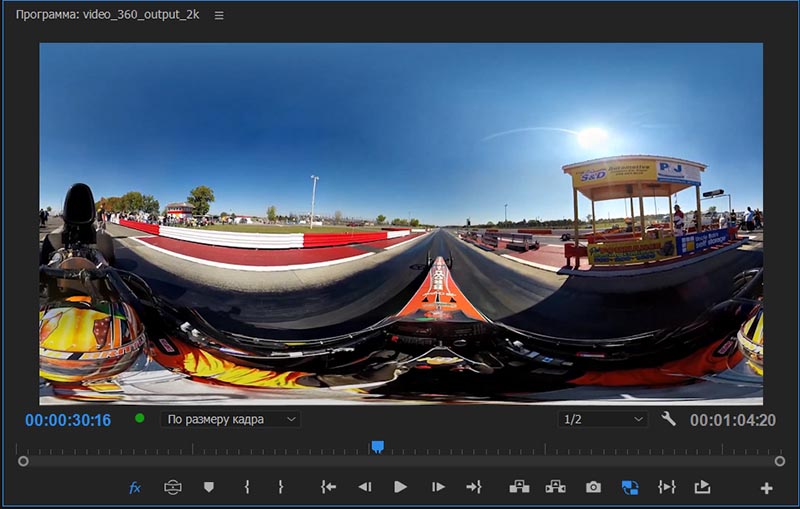Go to Out point
800x509 pixels.
(474, 487)
